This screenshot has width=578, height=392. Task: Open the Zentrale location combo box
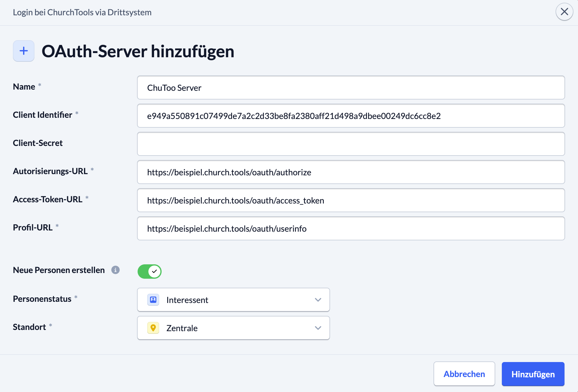[233, 328]
